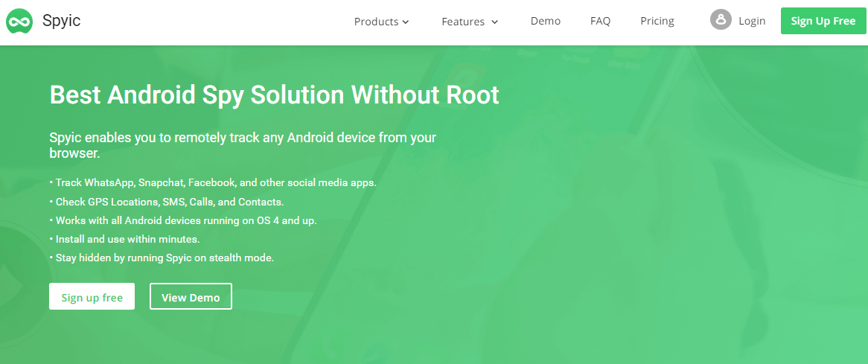Click the bullet about Android OS 4 and up
The height and width of the screenshot is (364, 868).
[183, 220]
